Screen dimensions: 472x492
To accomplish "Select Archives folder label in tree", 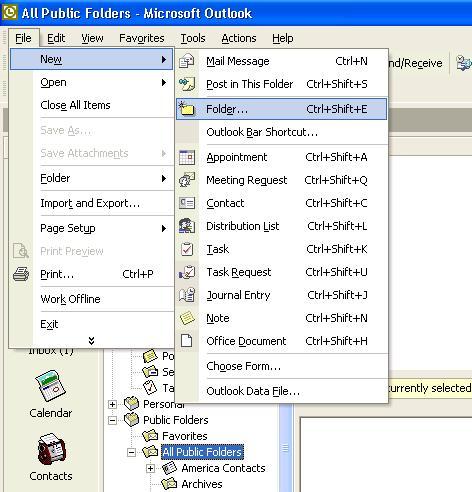I will coord(202,484).
